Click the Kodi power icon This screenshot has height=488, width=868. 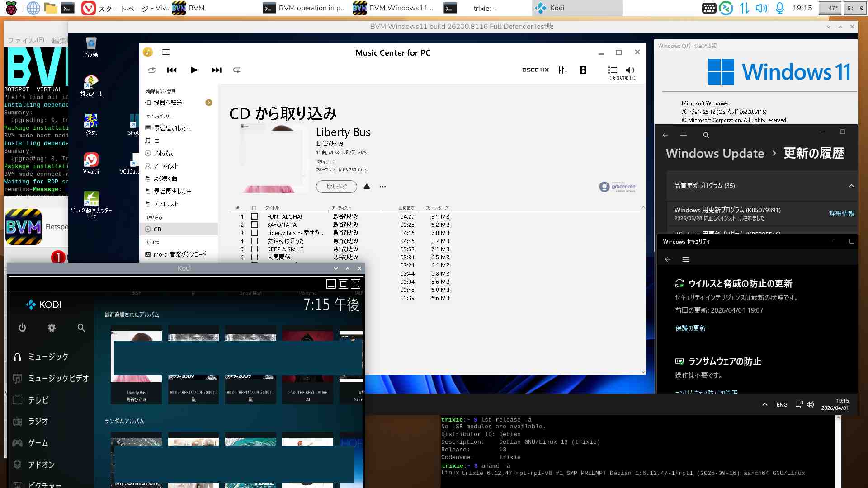(x=22, y=328)
